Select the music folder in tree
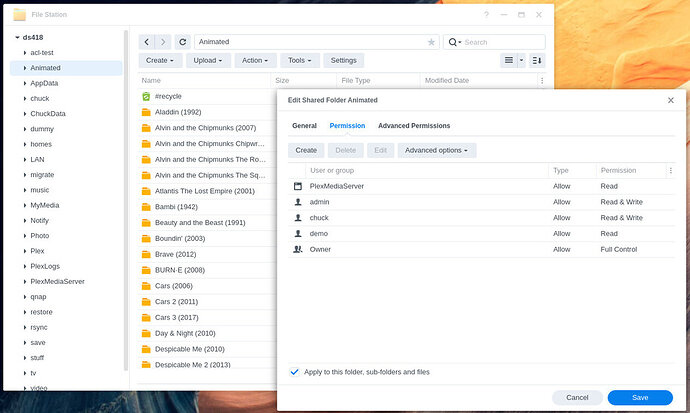The image size is (690, 413). (40, 190)
